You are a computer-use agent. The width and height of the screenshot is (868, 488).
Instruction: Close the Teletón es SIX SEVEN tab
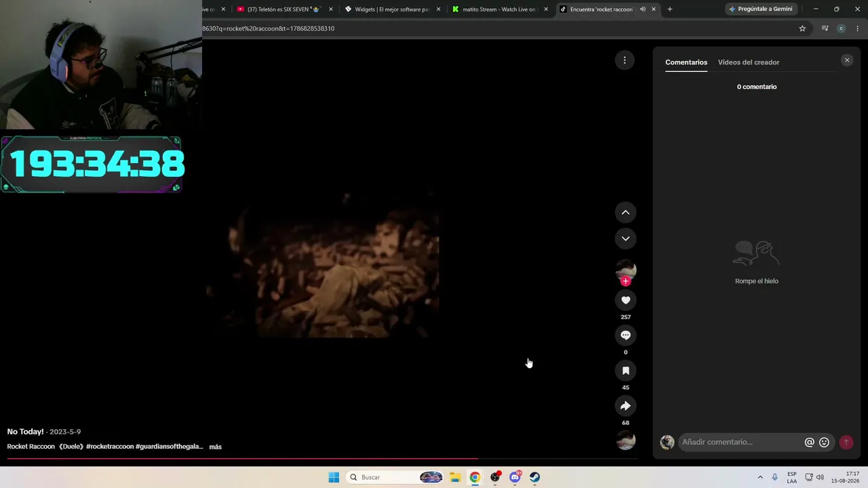coord(331,9)
